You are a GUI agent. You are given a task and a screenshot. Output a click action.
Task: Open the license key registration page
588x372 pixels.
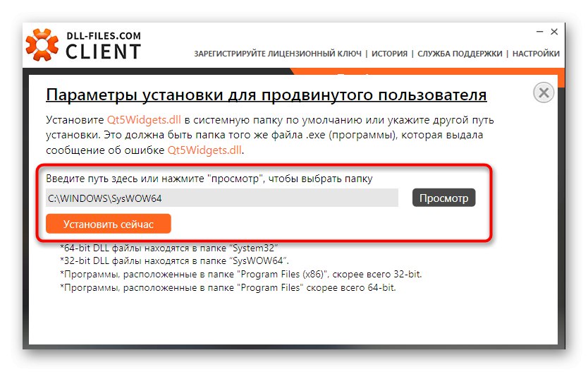click(278, 54)
